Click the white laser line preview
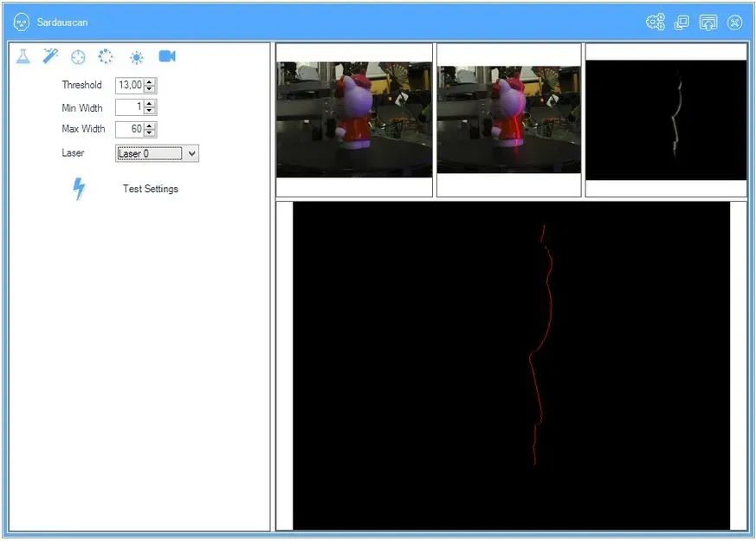Image resolution: width=756 pixels, height=541 pixels. (x=665, y=117)
